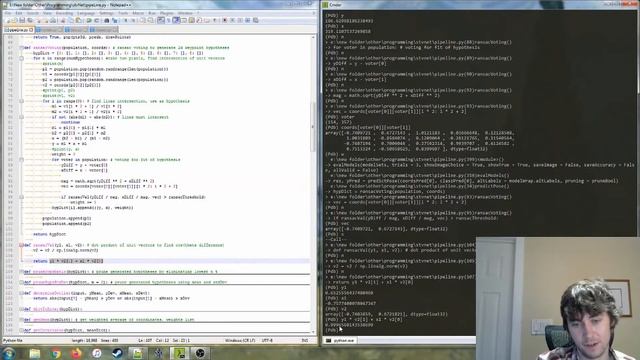Run macro multiple times icon
Screen dimensions: 640x360
[x=248, y=20]
